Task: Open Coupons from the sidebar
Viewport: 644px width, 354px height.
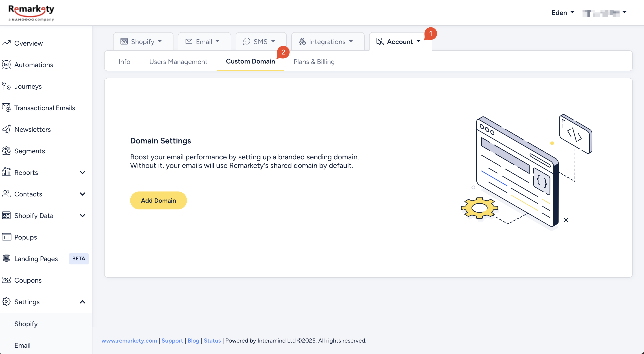Action: [28, 280]
